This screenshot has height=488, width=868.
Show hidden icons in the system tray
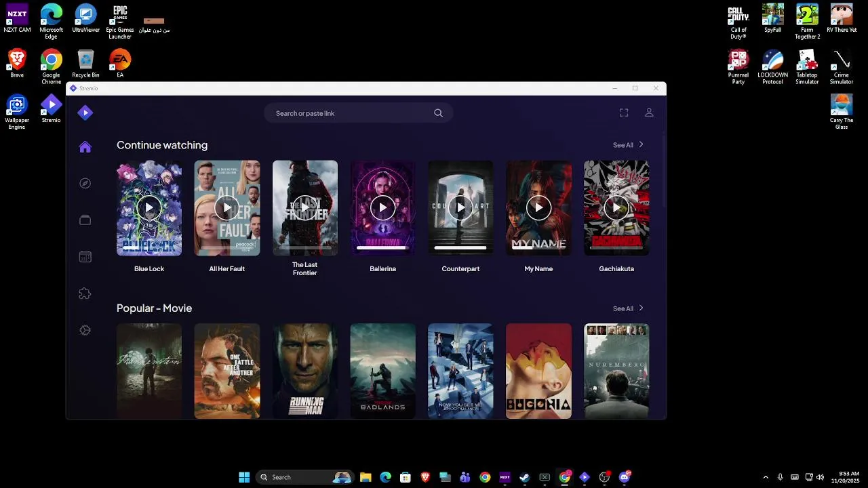(x=766, y=477)
